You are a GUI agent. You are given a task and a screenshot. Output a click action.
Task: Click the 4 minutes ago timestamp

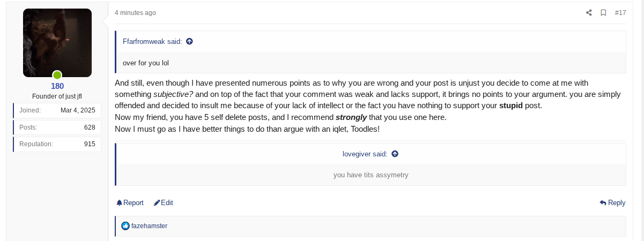[135, 13]
